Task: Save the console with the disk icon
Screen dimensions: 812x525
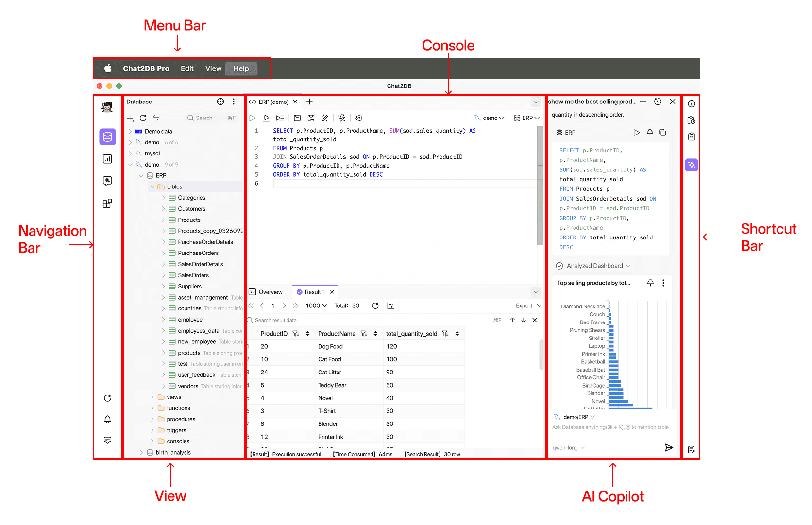Action: 297,118
